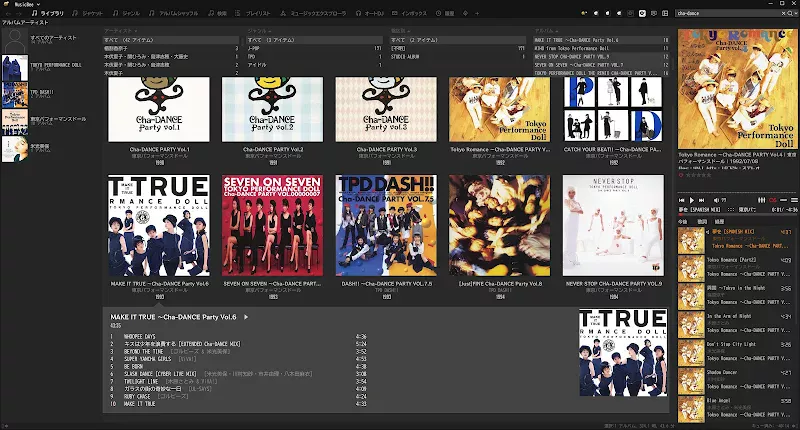Toggle the highlighted disc toolbar button
This screenshot has width=800, height=430.
click(x=642, y=13)
